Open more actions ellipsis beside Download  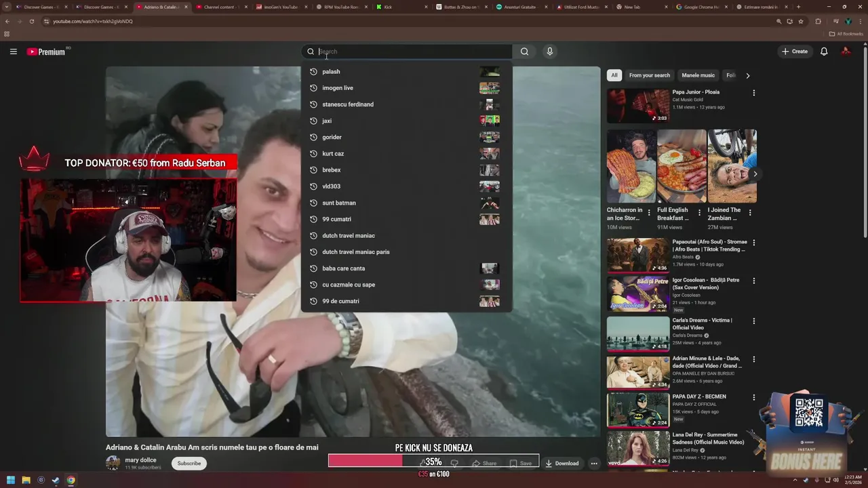pos(594,464)
